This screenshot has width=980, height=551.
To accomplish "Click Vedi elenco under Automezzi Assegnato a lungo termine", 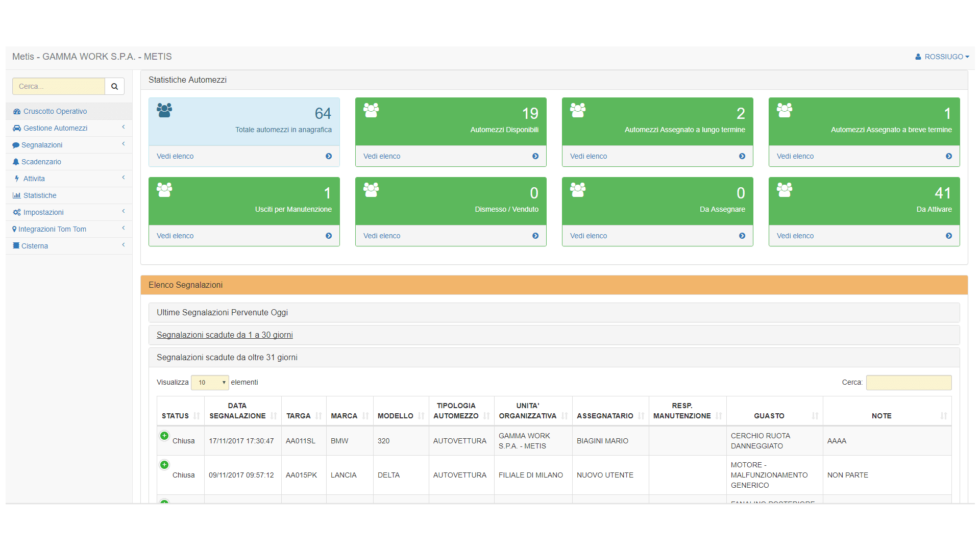I will pyautogui.click(x=589, y=156).
